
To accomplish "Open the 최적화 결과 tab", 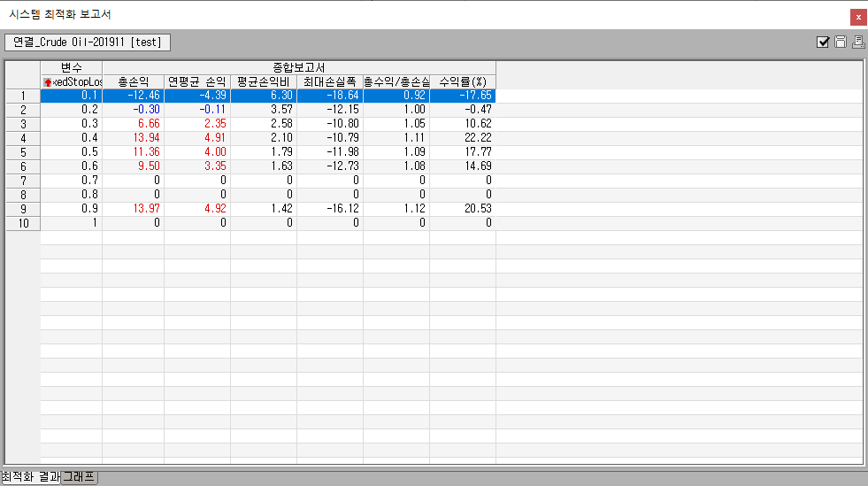I will point(31,477).
